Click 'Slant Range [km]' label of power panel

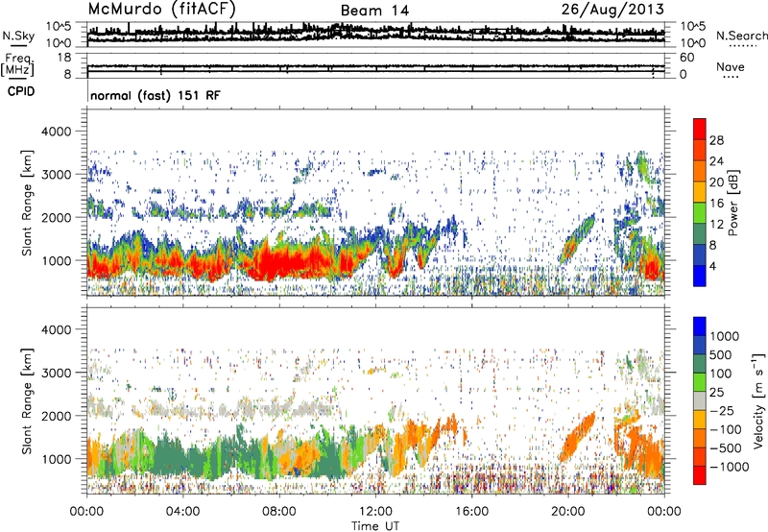click(27, 203)
